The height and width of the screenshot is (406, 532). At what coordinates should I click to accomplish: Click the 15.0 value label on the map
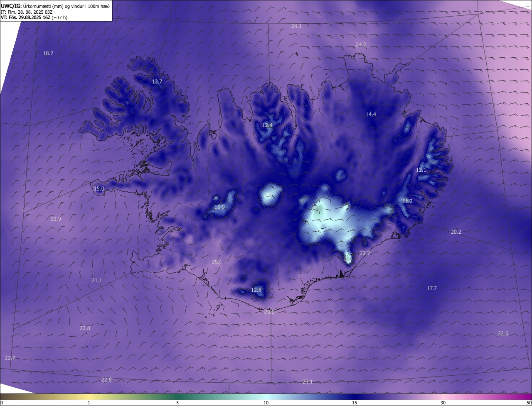(99, 188)
